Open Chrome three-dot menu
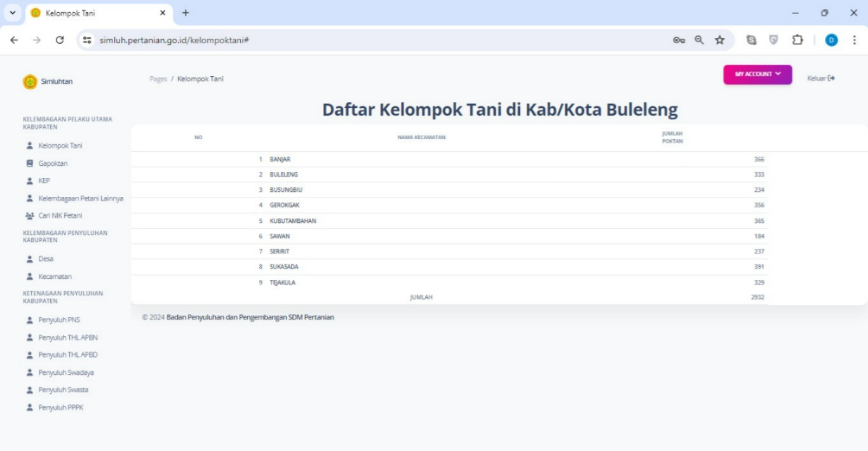Screen dimensions: 868x451 click(854, 40)
